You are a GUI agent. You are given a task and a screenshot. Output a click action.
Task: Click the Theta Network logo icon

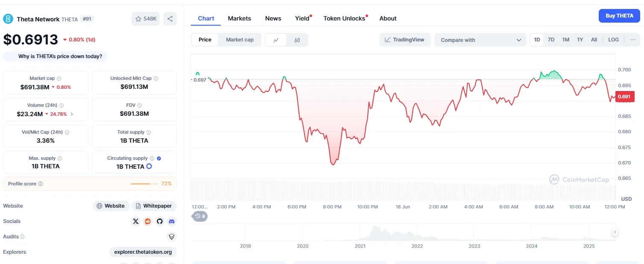tap(8, 19)
